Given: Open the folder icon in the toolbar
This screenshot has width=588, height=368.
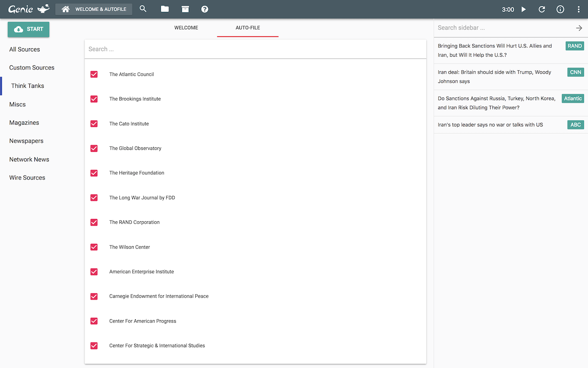Looking at the screenshot, I should (x=164, y=9).
